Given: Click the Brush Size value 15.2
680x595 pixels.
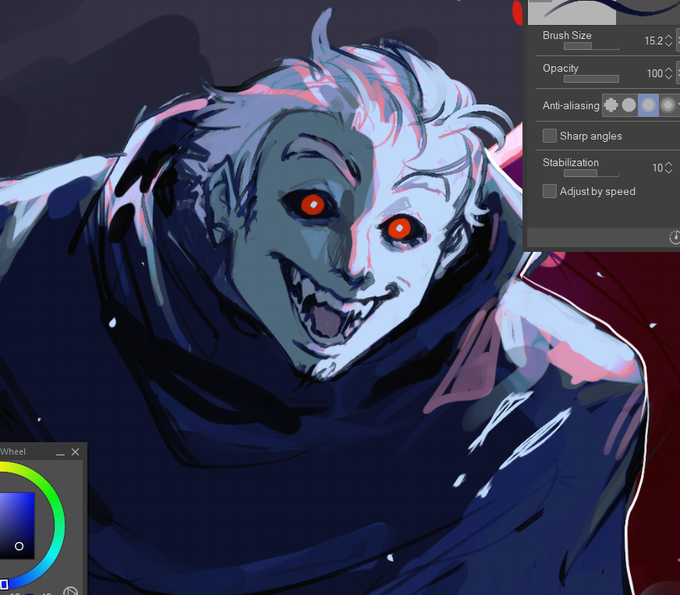Looking at the screenshot, I should point(654,41).
